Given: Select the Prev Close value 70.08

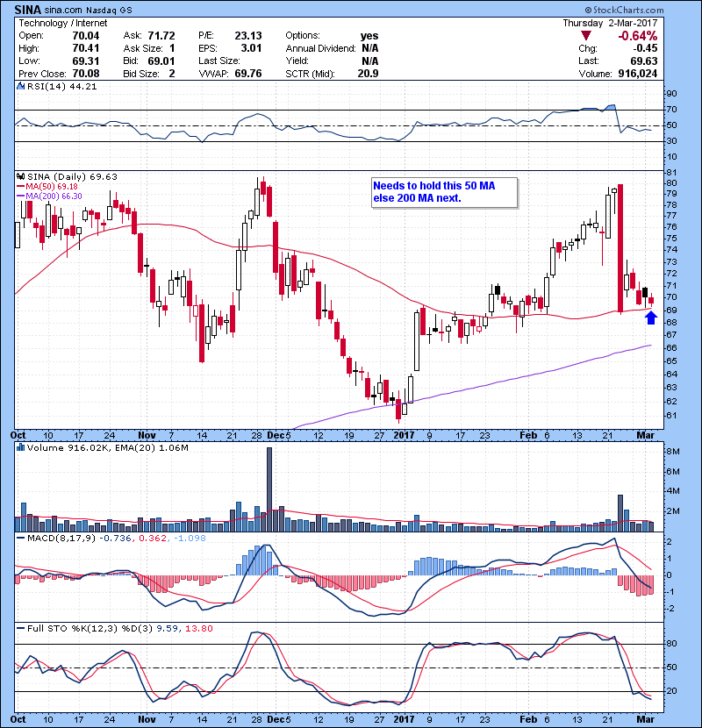Looking at the screenshot, I should click(86, 74).
